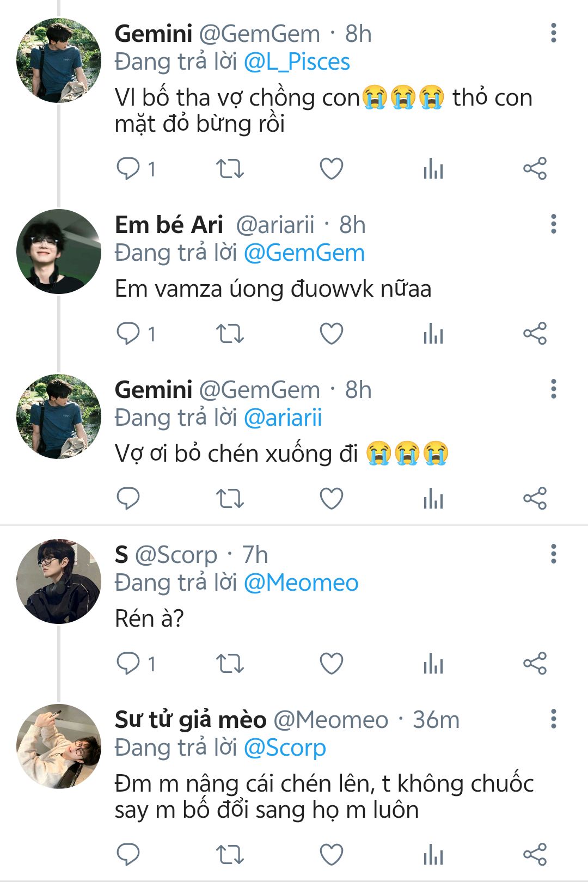Image resolution: width=588 pixels, height=882 pixels.
Task: Open the @Scorp mention link
Action: 285,748
